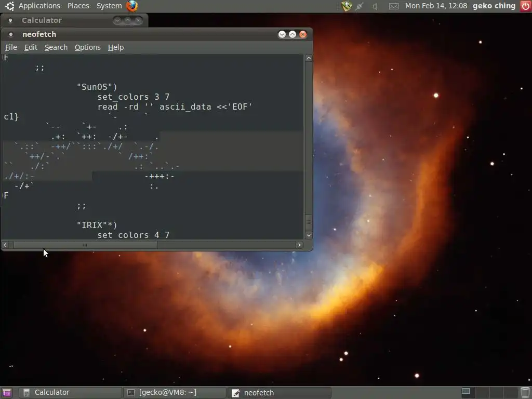Click the horizontal scrollbar left arrow
This screenshot has height=399, width=532.
click(x=5, y=245)
